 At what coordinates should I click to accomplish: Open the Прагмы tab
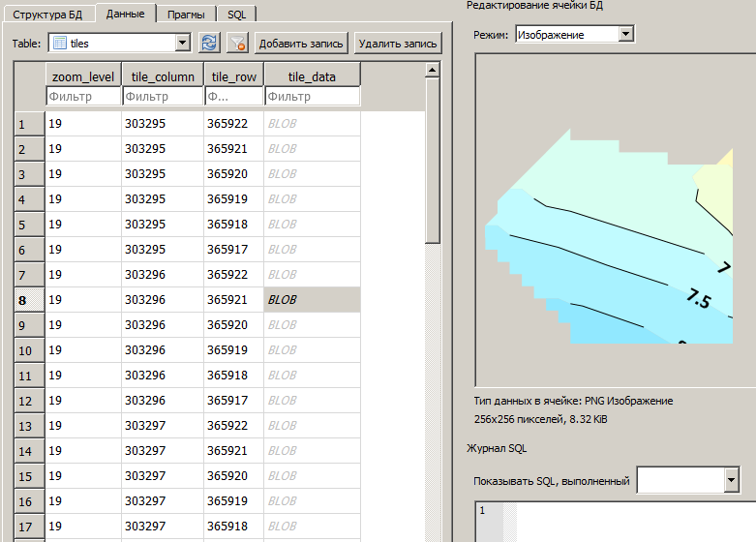(x=184, y=15)
